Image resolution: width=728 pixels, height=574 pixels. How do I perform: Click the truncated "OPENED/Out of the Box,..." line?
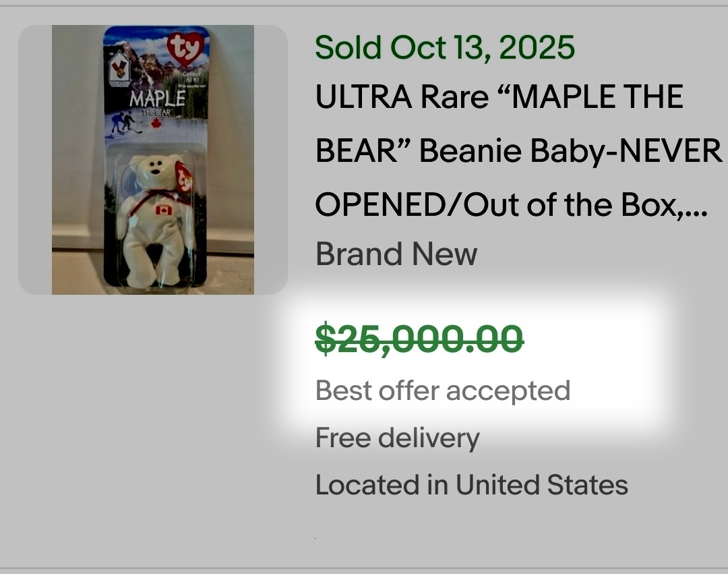coord(512,204)
